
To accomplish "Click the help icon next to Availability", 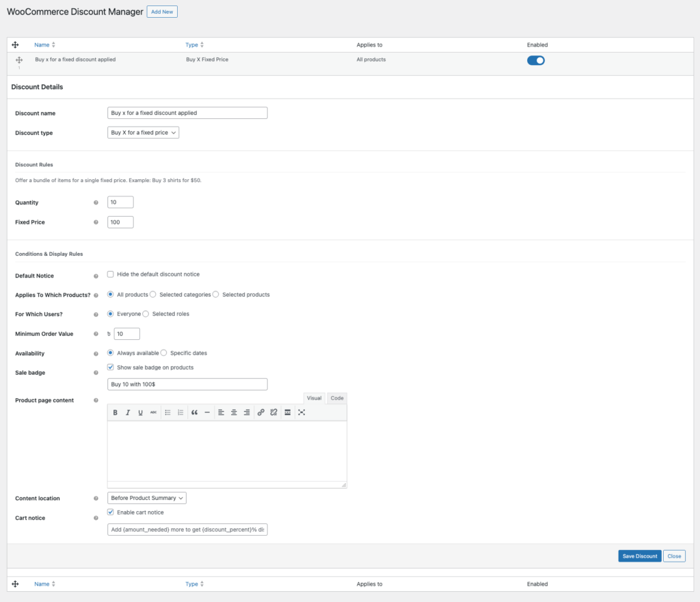I will point(96,354).
